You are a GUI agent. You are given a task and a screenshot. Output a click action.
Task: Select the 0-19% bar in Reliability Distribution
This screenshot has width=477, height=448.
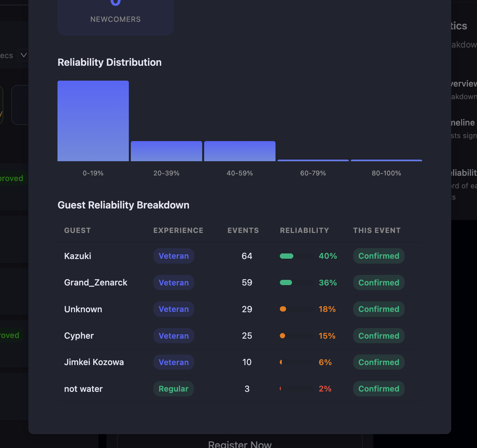click(x=93, y=121)
